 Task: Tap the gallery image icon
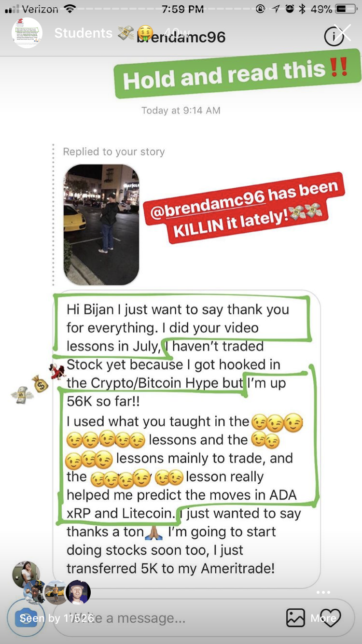[x=295, y=618]
